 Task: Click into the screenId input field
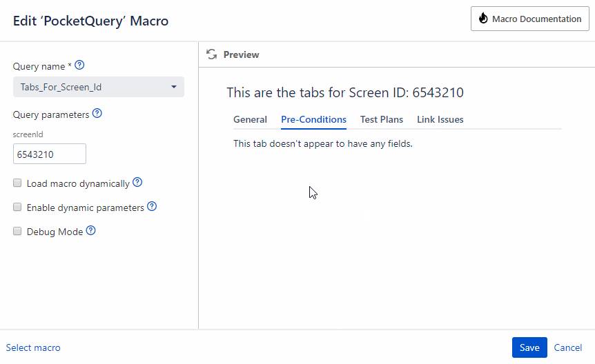(x=50, y=154)
